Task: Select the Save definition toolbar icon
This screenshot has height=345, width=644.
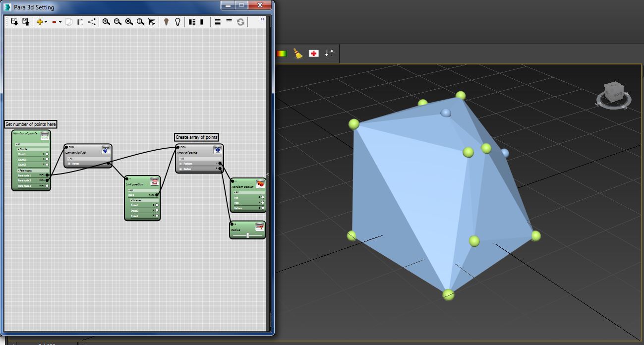Action: click(x=24, y=22)
